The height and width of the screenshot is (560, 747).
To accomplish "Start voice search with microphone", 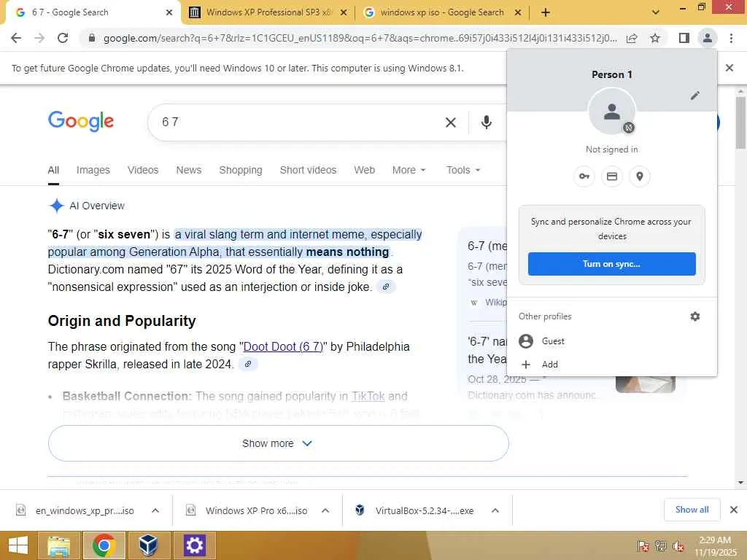I will pos(487,122).
